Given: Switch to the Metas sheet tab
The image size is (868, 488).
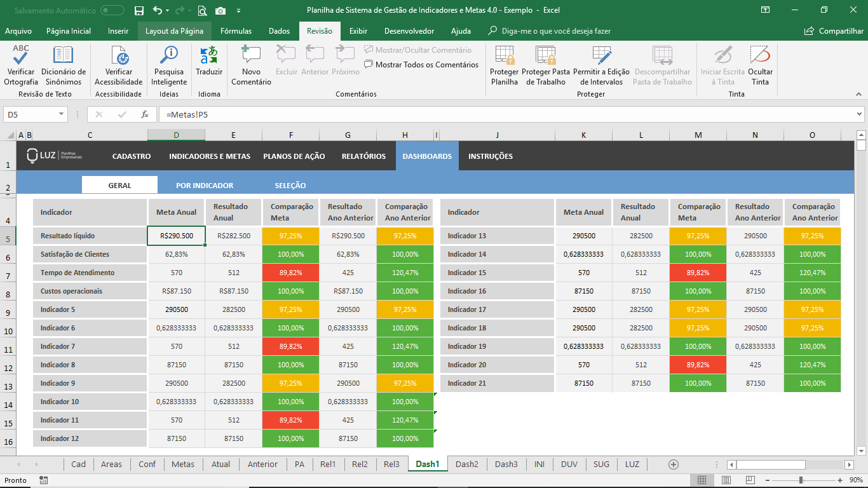Looking at the screenshot, I should coord(183,464).
